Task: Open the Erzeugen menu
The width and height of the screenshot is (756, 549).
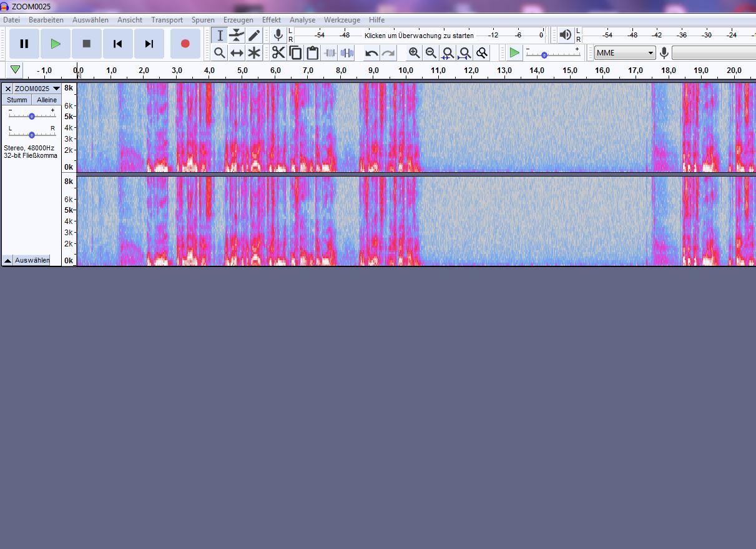Action: point(238,20)
